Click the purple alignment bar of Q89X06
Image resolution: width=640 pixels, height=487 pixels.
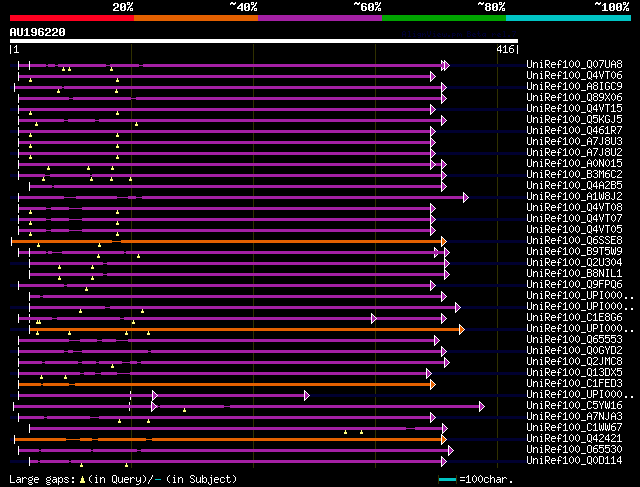click(x=232, y=98)
